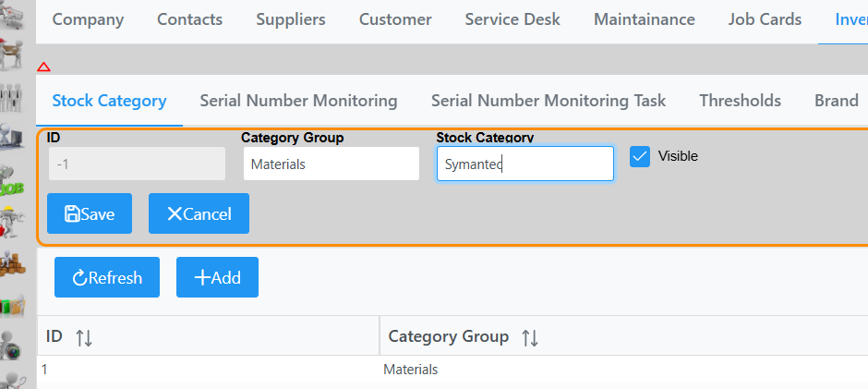Switch to Serial Number Monitoring tab
This screenshot has width=868, height=389.
point(298,101)
